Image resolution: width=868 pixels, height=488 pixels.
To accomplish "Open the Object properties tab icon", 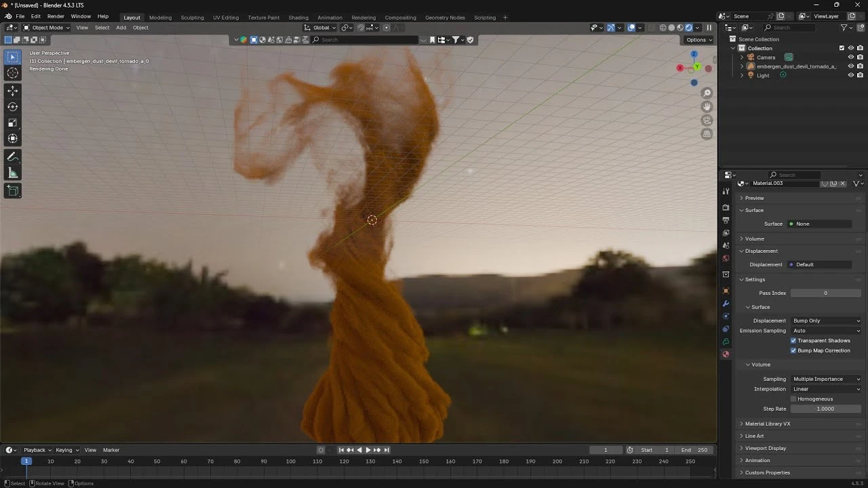I will pyautogui.click(x=726, y=290).
